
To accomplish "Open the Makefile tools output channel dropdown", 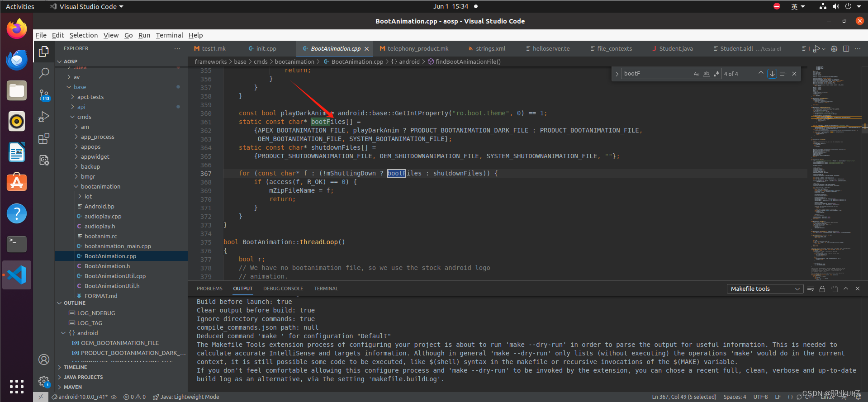I will 765,289.
